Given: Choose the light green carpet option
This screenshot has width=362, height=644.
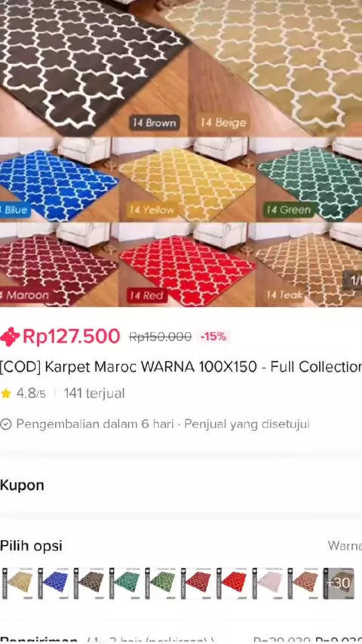Looking at the screenshot, I should 160,583.
